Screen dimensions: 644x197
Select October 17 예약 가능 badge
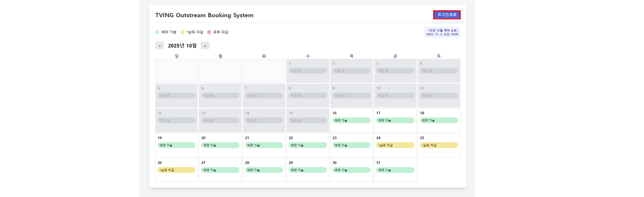pyautogui.click(x=395, y=121)
